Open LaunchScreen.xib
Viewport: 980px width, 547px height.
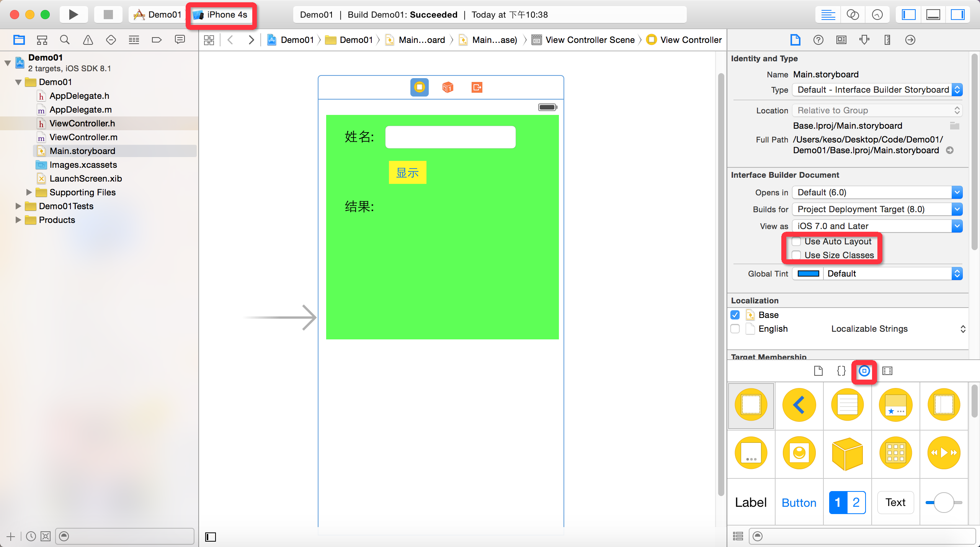click(86, 179)
